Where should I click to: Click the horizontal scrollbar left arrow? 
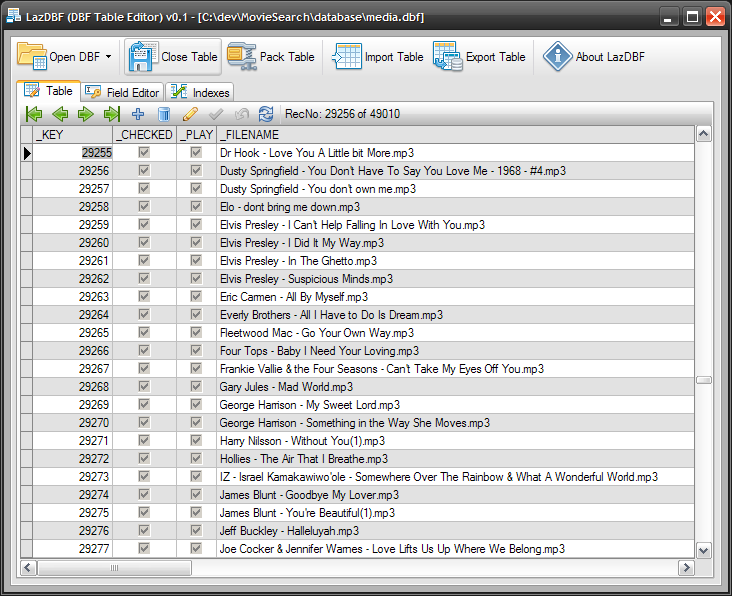pyautogui.click(x=28, y=568)
